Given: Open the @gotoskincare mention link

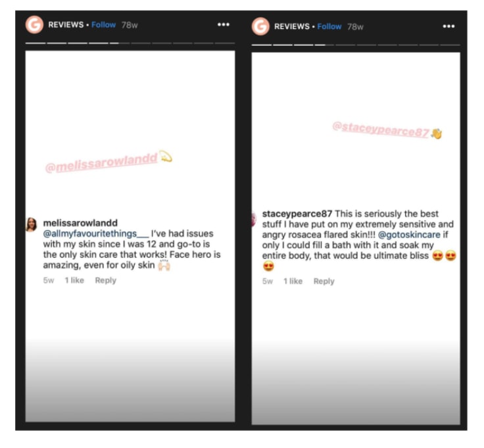Looking at the screenshot, I should coord(409,235).
